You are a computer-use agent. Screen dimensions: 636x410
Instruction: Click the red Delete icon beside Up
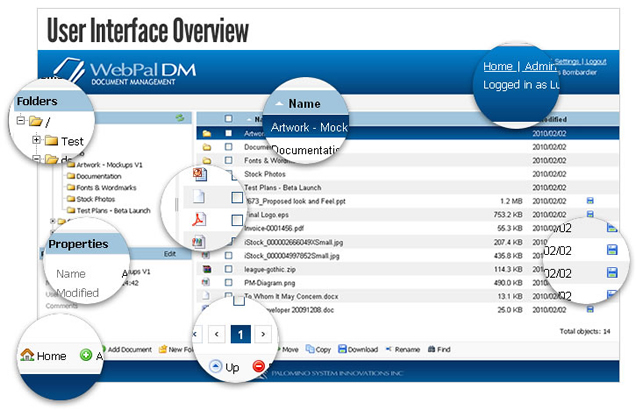(260, 367)
